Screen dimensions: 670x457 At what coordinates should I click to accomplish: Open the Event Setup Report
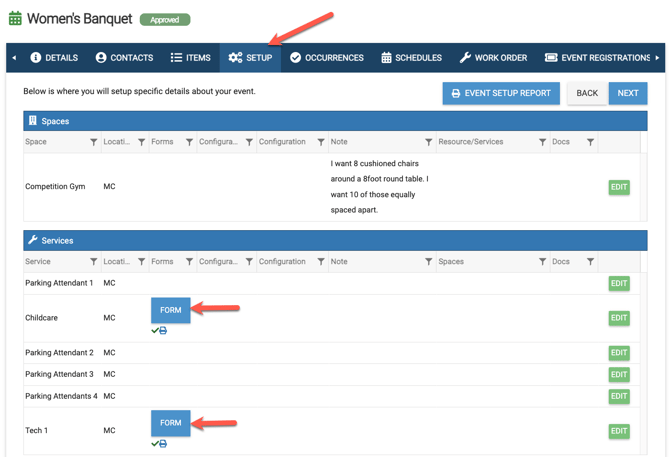[501, 93]
